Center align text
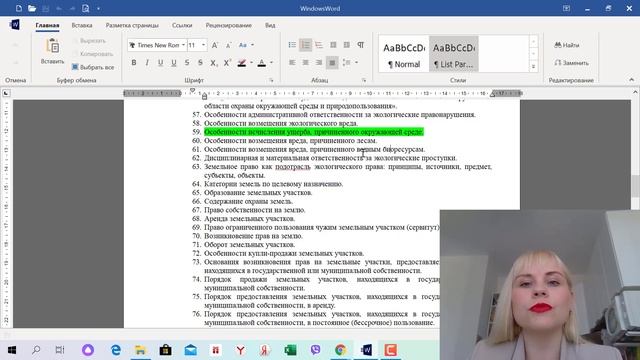The width and height of the screenshot is (640, 360). tap(305, 63)
